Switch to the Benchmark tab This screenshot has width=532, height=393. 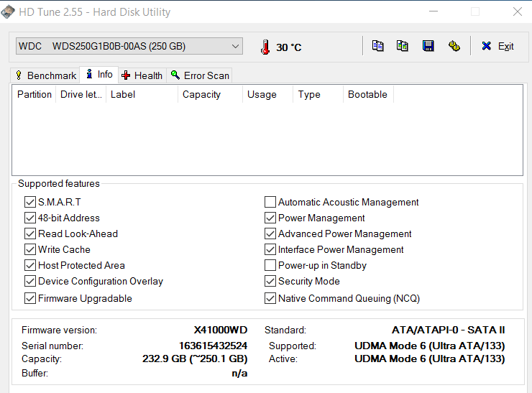tap(46, 75)
